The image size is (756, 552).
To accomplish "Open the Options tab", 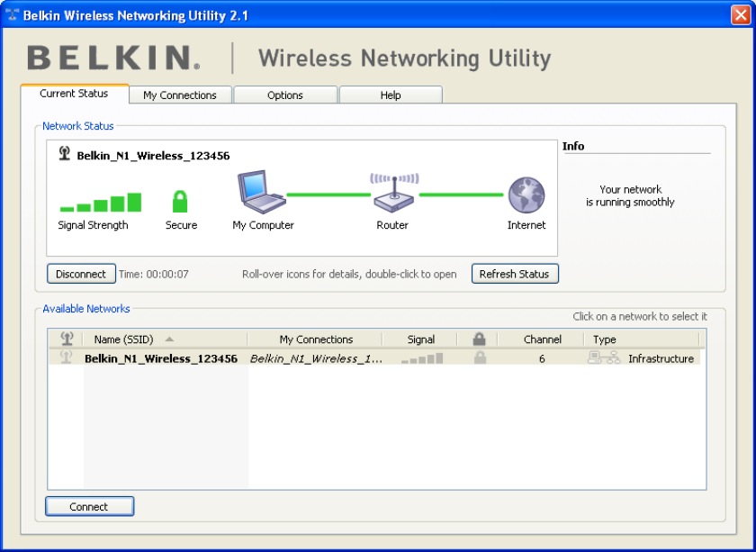I will pos(285,95).
